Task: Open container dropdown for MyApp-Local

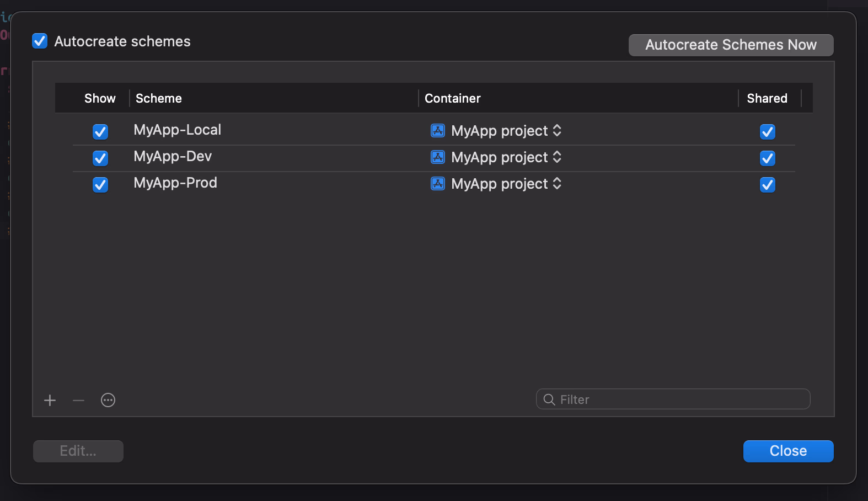Action: coord(557,131)
